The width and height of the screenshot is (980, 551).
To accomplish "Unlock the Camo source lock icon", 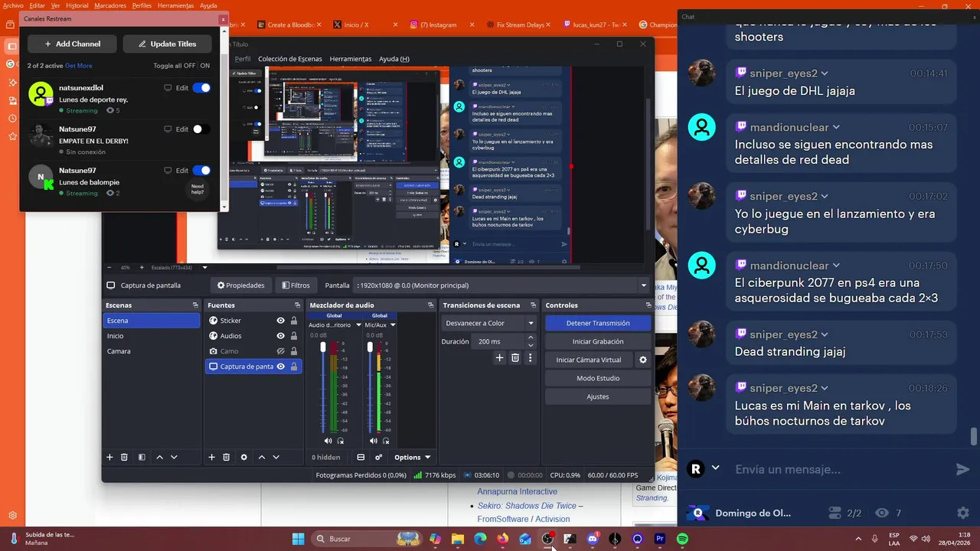I will pyautogui.click(x=294, y=351).
